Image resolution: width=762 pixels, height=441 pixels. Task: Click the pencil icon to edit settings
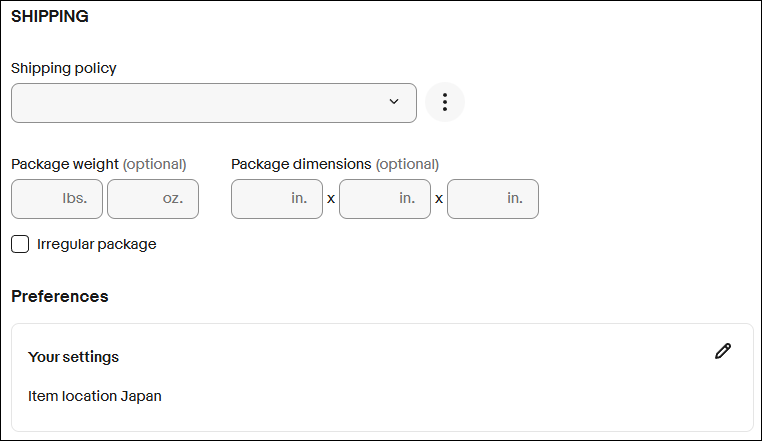[723, 351]
